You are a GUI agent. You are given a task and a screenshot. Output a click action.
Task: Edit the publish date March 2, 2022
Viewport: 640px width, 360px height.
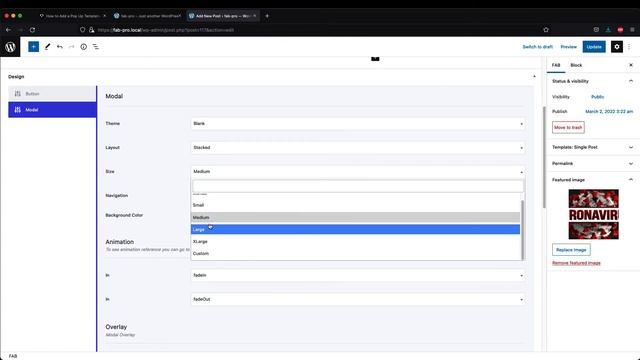click(x=609, y=111)
